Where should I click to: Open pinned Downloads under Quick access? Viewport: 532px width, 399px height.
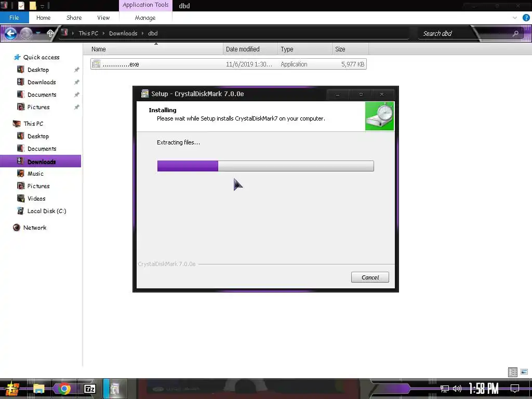point(42,82)
